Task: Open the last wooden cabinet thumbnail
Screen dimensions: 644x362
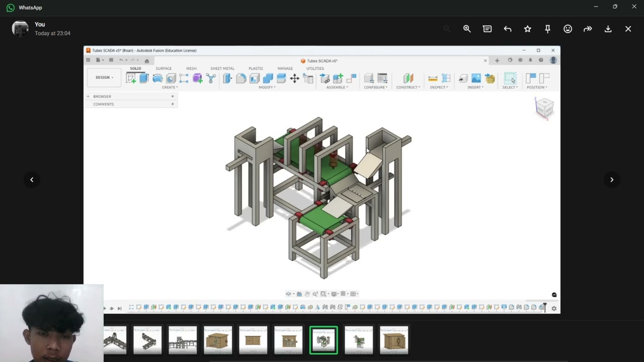Action: 394,340
